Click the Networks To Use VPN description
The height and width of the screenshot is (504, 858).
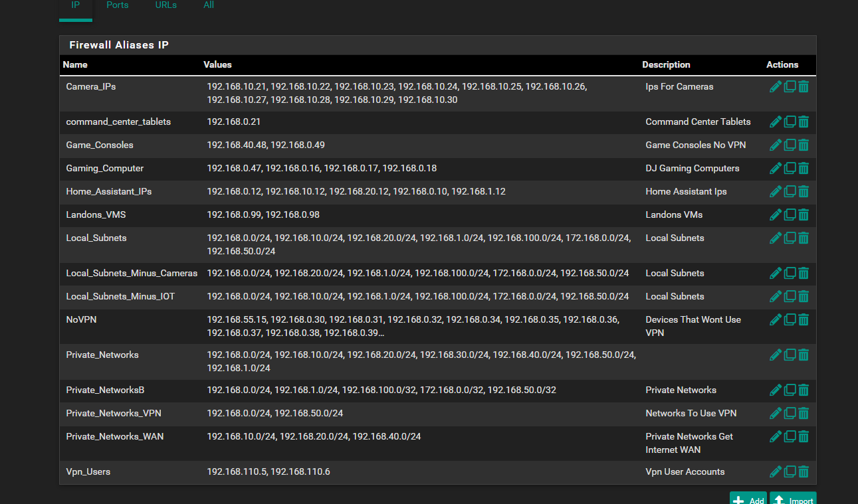point(691,413)
